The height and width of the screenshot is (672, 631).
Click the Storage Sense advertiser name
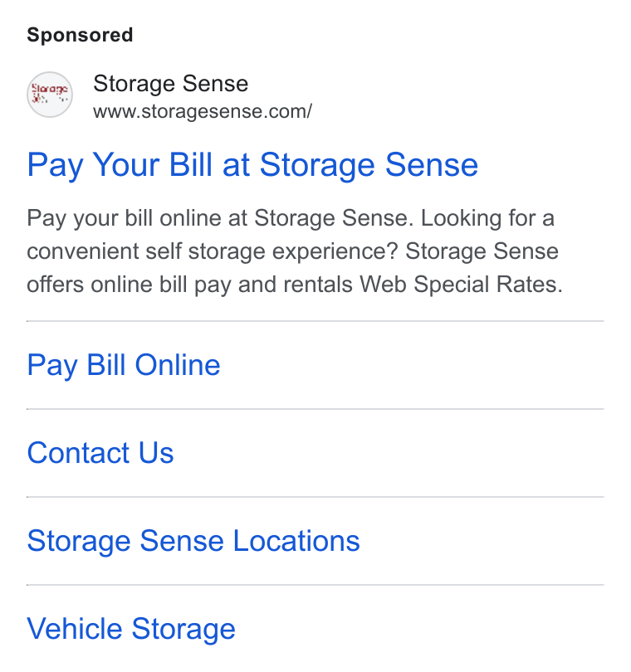point(170,84)
